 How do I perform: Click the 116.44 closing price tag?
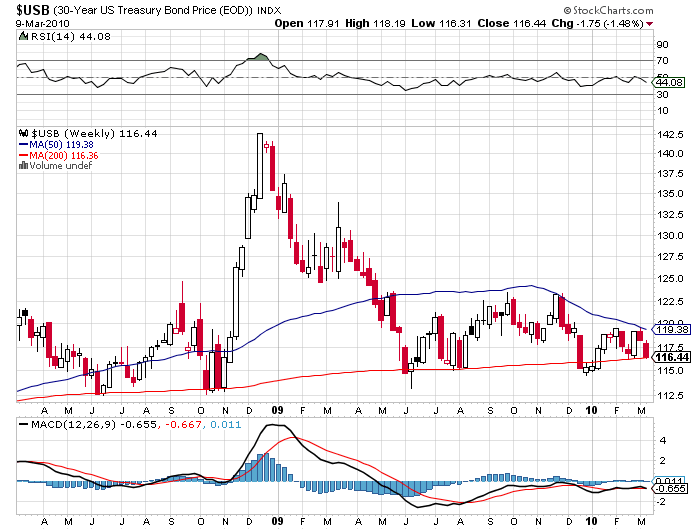click(x=668, y=357)
